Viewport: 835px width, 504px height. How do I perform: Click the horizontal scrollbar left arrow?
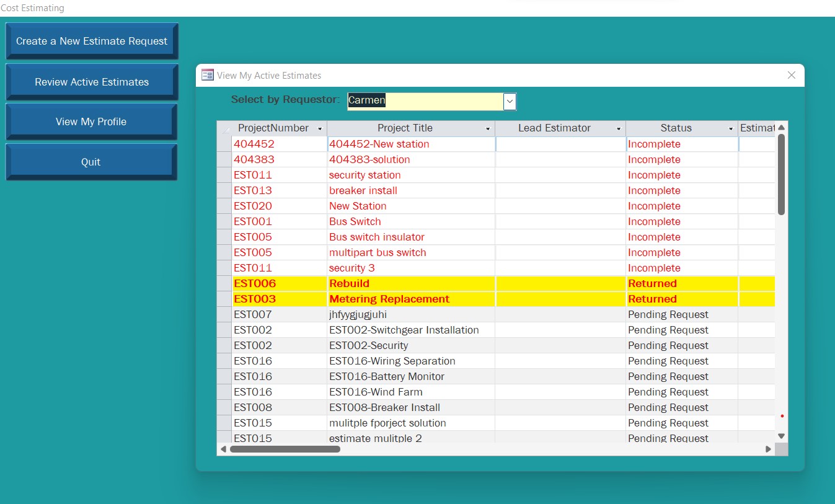coord(223,449)
